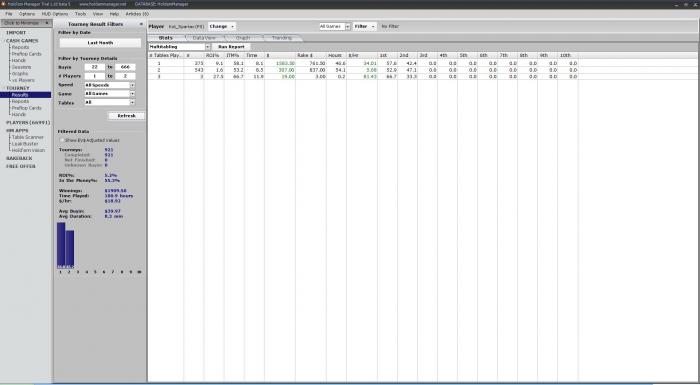The width and height of the screenshot is (700, 385).
Task: Open Preflop Cards under Tourney
Action: click(26, 108)
